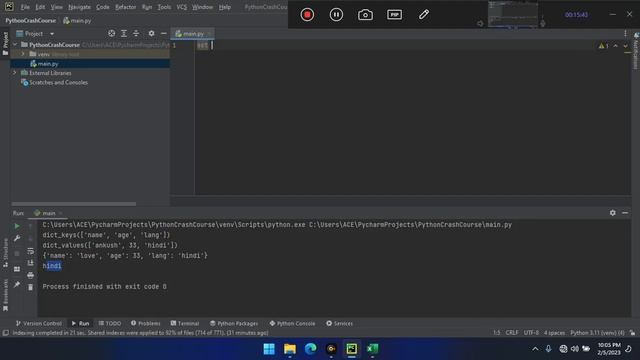Screen dimensions: 640x360
Task: Open the Services tool window
Action: tap(339, 323)
